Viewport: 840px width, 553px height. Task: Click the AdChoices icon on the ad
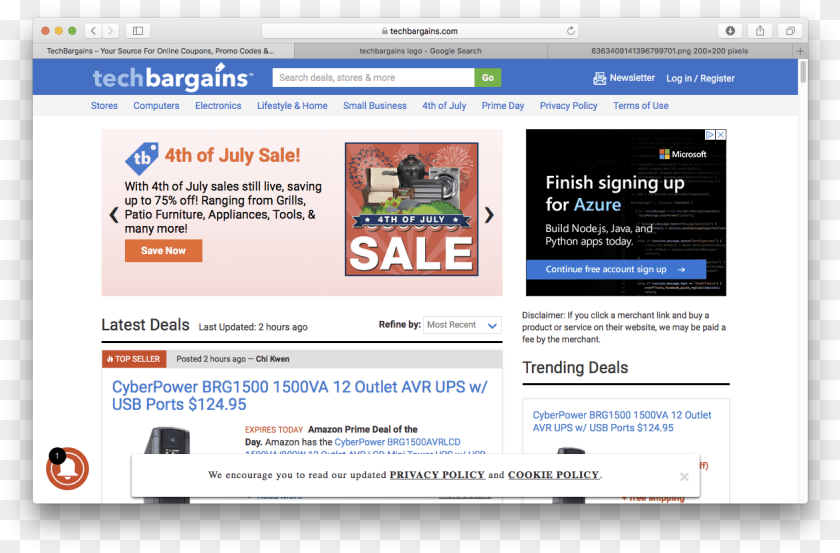[710, 134]
